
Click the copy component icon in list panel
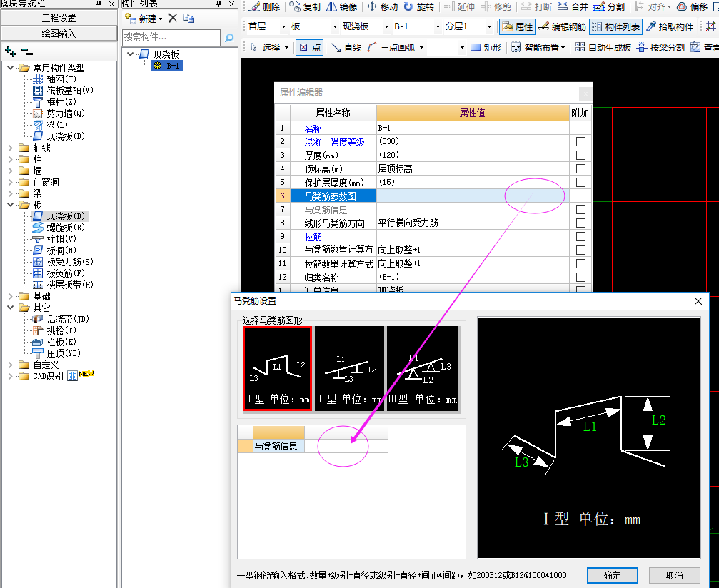(x=188, y=19)
